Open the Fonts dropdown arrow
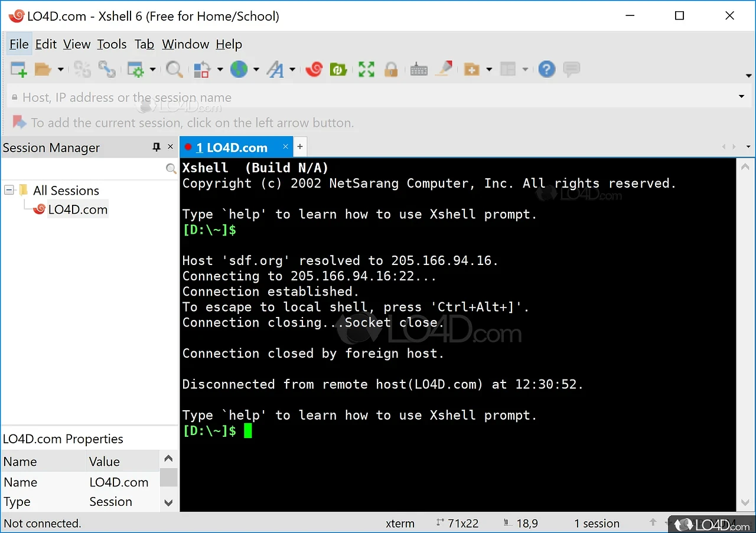The height and width of the screenshot is (533, 756). pyautogui.click(x=292, y=70)
